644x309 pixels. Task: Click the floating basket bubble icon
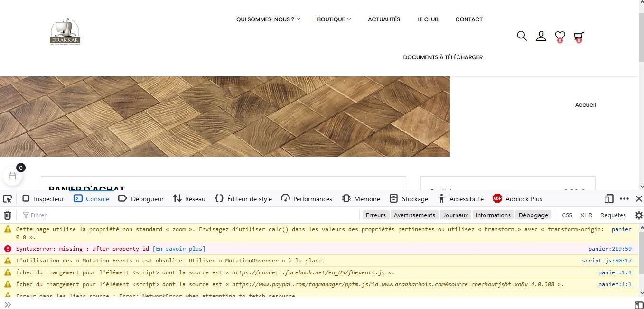tap(12, 176)
